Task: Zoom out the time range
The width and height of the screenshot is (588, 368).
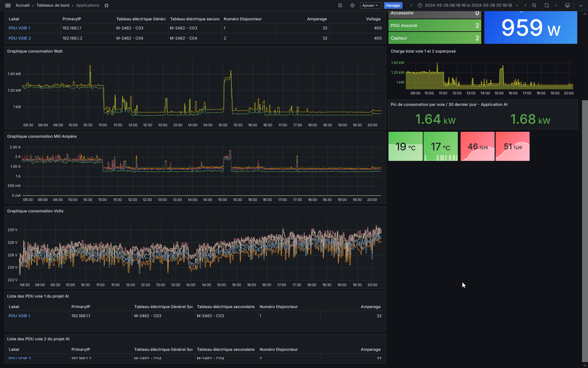Action: 534,5
